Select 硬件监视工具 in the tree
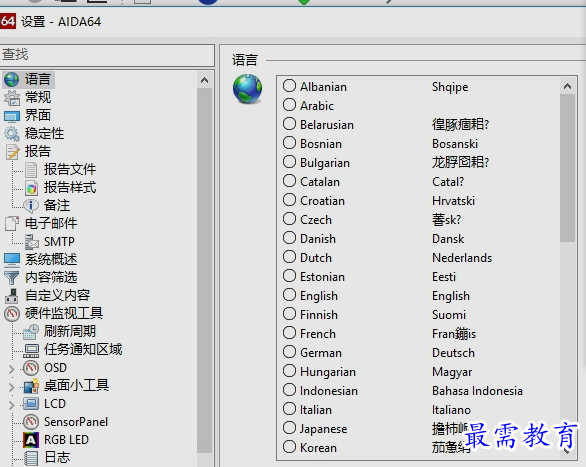Viewport: 586px width, 467px height. click(64, 313)
